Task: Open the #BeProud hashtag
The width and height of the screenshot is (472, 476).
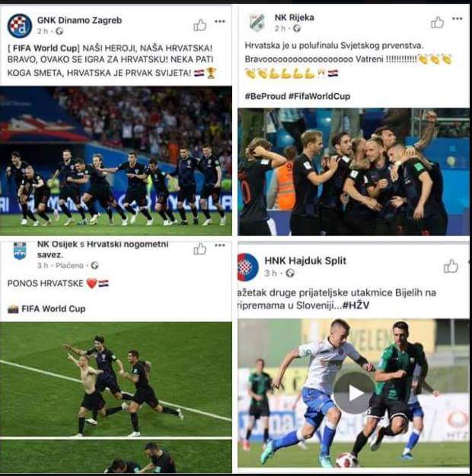Action: coord(266,96)
